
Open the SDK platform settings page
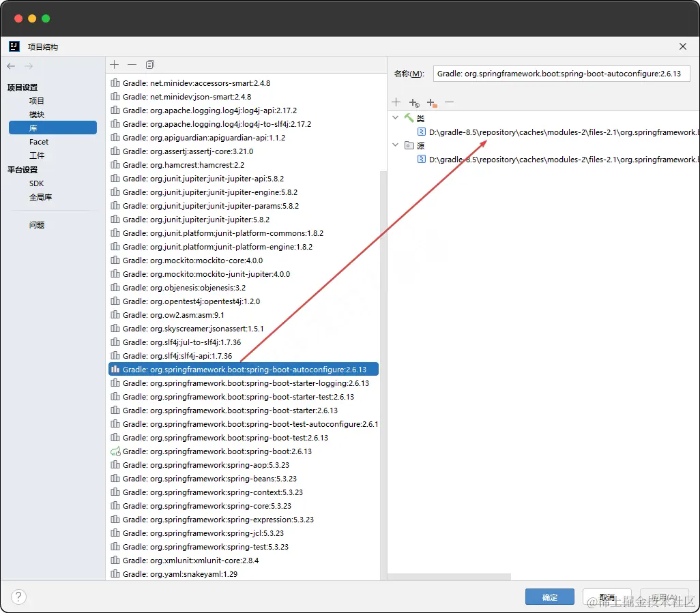(x=37, y=183)
